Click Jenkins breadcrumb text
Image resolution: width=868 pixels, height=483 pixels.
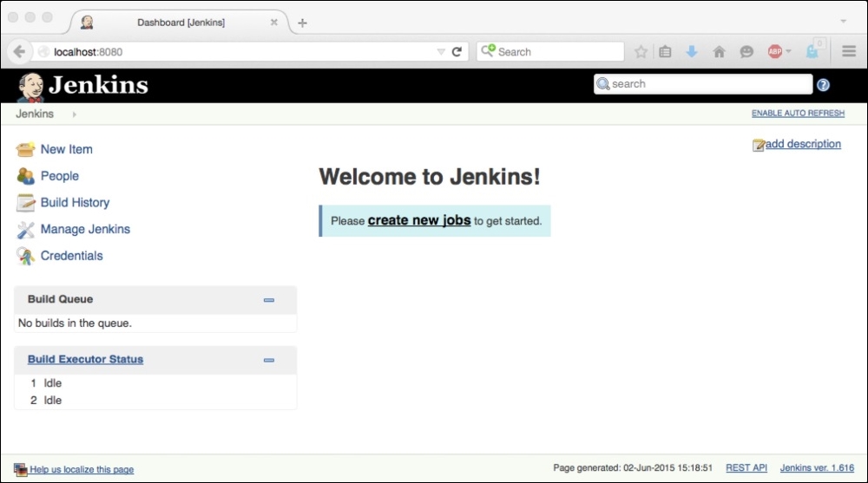coord(35,114)
